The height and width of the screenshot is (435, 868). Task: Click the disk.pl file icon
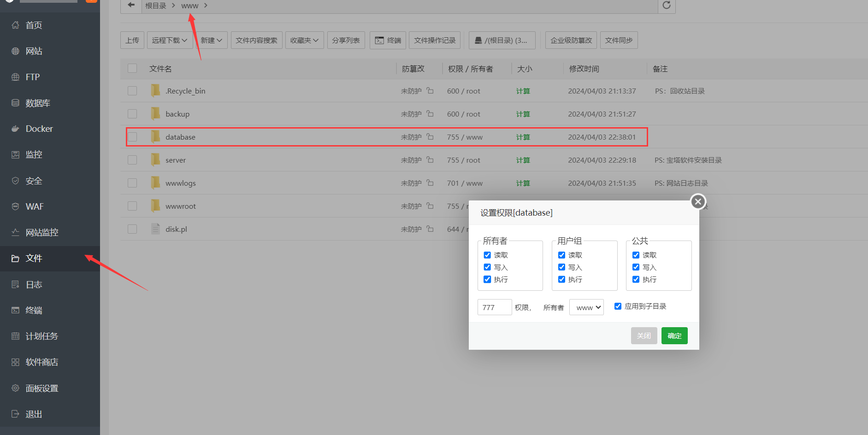pyautogui.click(x=156, y=229)
